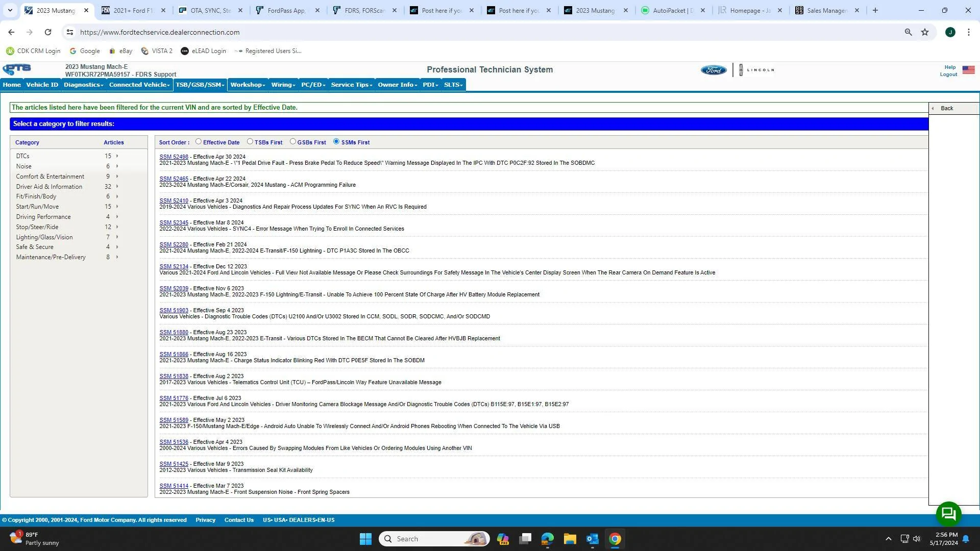The height and width of the screenshot is (551, 980).
Task: Open the Diagnostics dropdown menu
Action: [83, 85]
